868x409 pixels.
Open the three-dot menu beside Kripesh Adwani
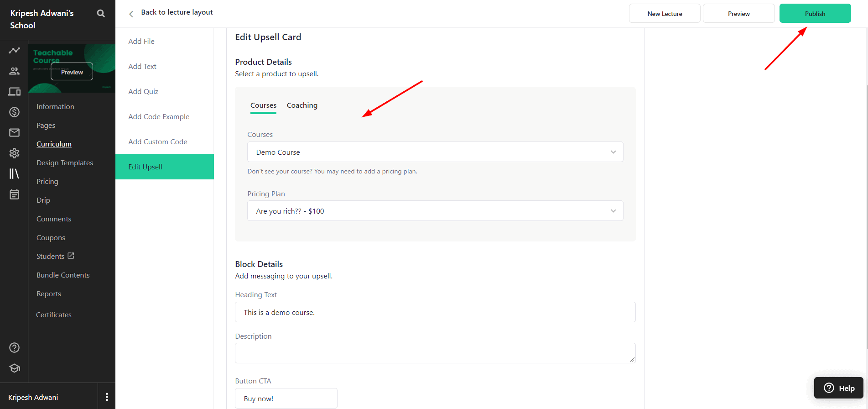(x=107, y=397)
